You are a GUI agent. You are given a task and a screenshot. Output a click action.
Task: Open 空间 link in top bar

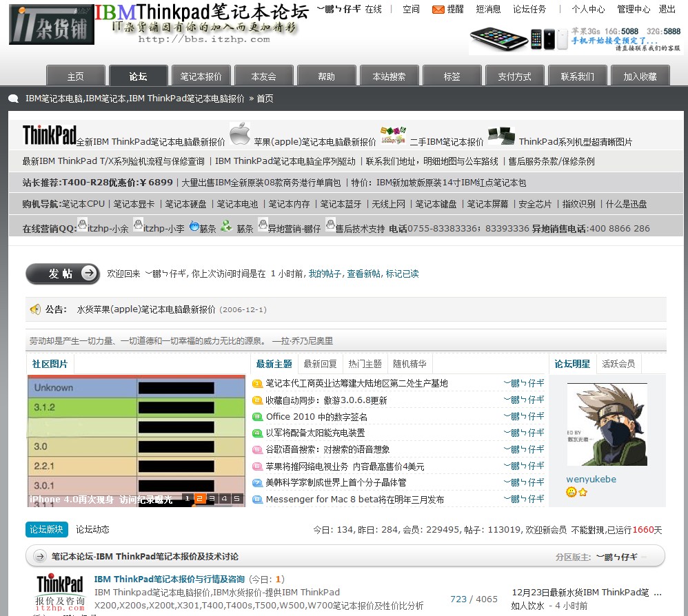click(411, 9)
